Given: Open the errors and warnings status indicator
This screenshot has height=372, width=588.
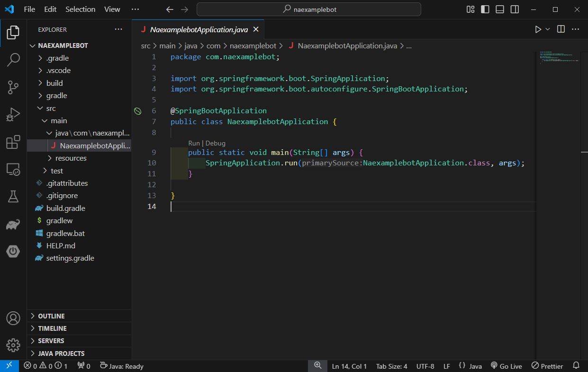Looking at the screenshot, I should (x=45, y=366).
